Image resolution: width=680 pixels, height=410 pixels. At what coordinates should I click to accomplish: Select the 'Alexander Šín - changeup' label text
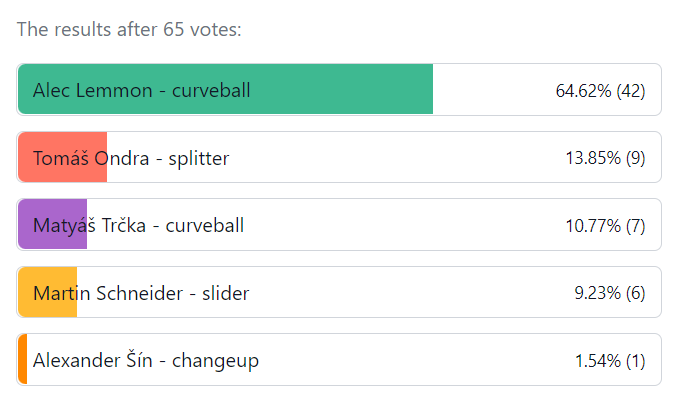click(146, 360)
